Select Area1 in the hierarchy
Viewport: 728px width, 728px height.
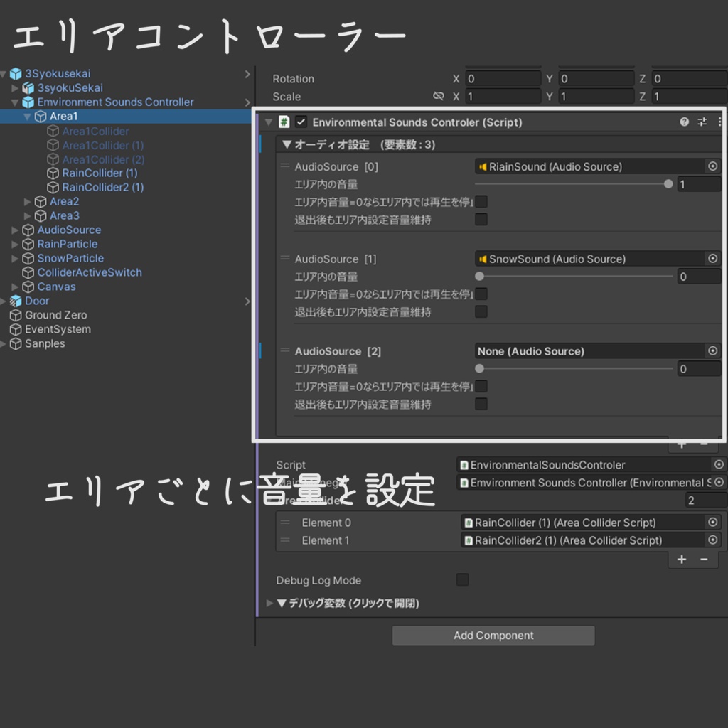pyautogui.click(x=64, y=116)
